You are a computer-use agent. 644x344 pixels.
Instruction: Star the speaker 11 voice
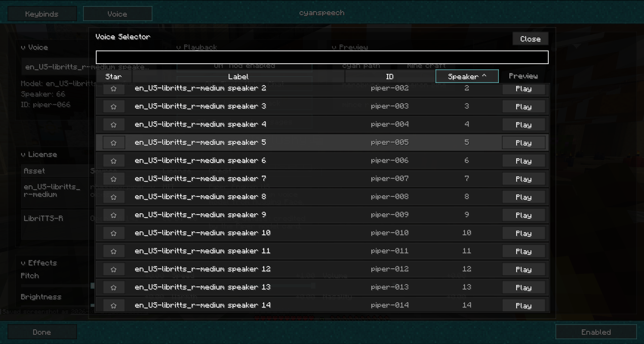[x=114, y=251]
